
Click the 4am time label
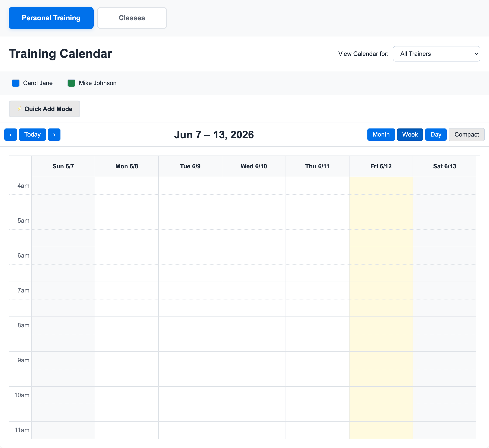(x=23, y=186)
